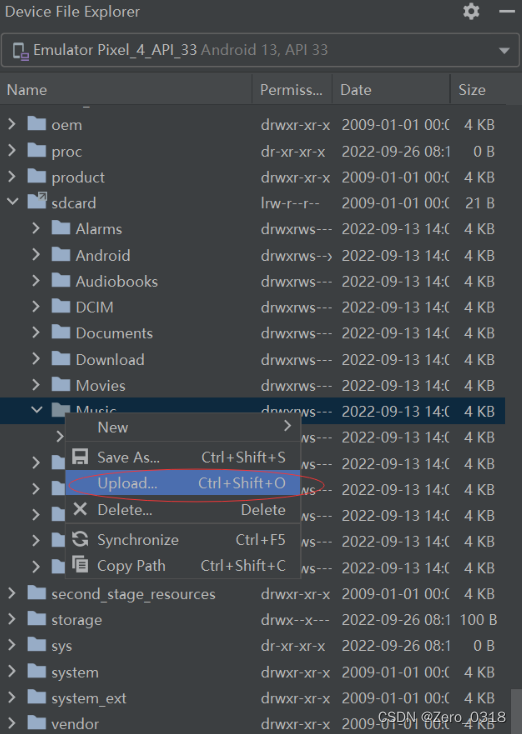
Task: Expand the vendor folder
Action: (12, 723)
